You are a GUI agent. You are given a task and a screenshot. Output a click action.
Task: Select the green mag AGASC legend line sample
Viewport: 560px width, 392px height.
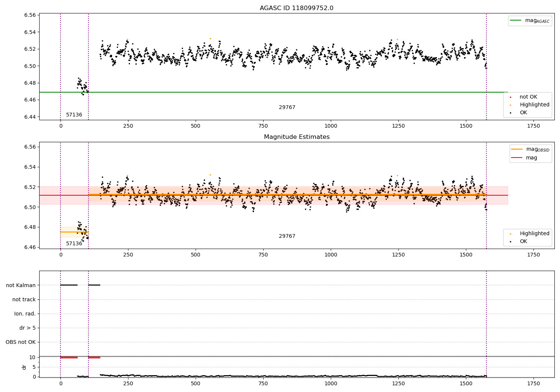(x=516, y=21)
